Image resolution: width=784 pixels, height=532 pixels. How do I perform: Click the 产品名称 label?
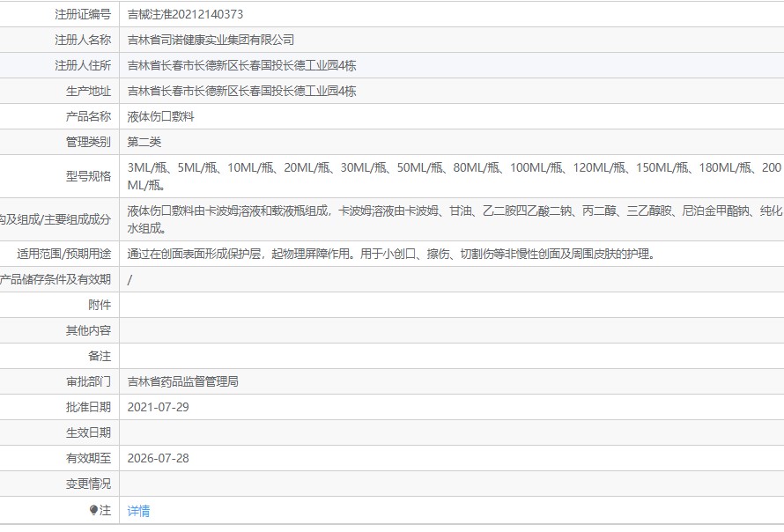pos(88,116)
